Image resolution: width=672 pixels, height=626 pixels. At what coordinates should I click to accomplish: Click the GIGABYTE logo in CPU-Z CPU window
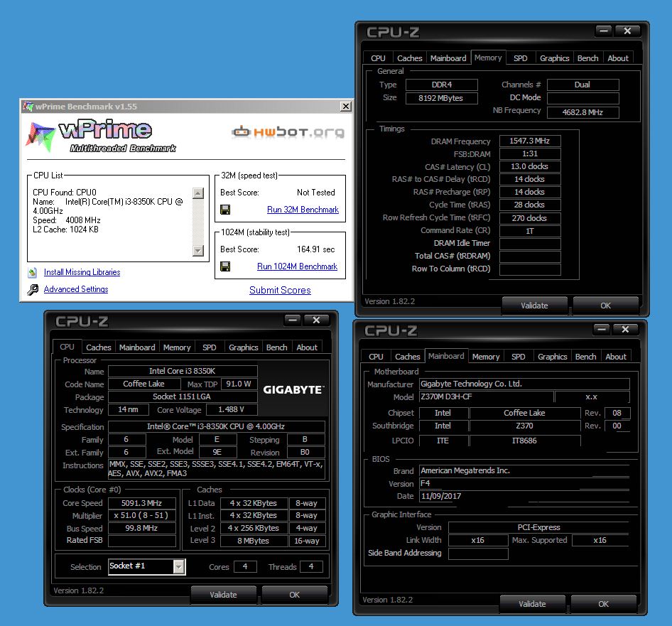293,390
